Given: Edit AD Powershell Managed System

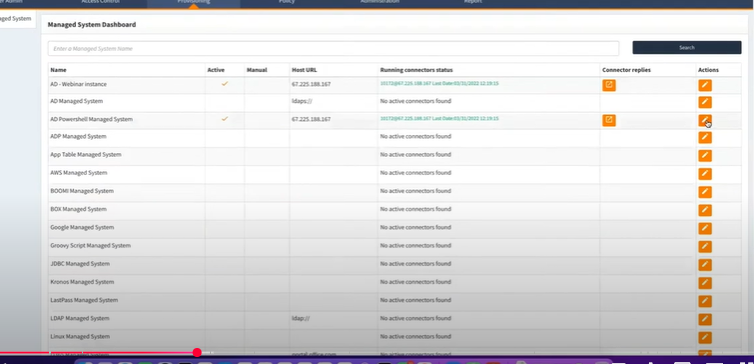Looking at the screenshot, I should coord(705,120).
